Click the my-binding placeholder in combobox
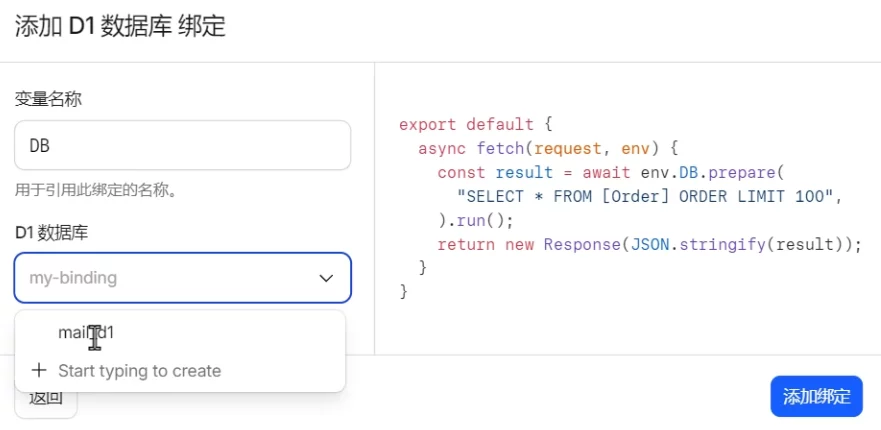Screen dimensions: 881x430 (73, 278)
